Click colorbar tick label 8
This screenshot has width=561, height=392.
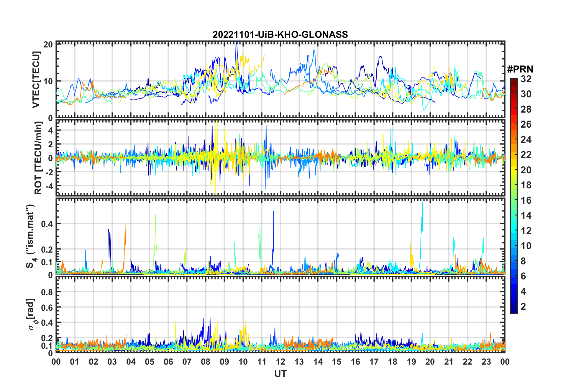(x=523, y=261)
